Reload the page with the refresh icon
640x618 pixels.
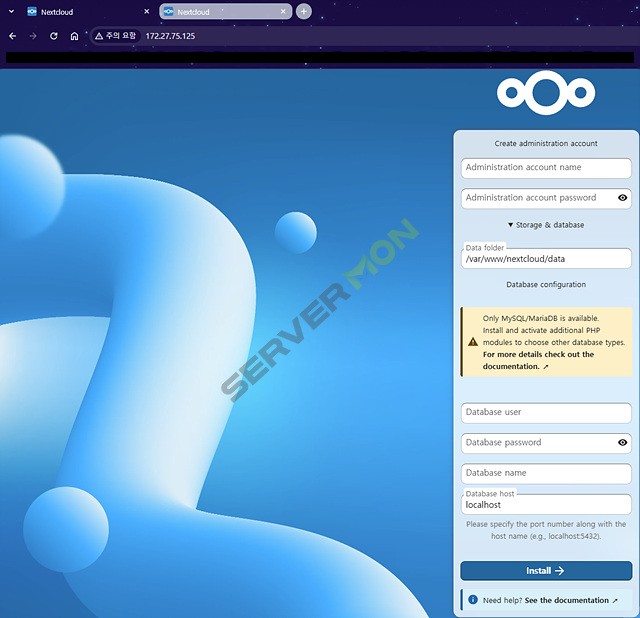pos(53,36)
